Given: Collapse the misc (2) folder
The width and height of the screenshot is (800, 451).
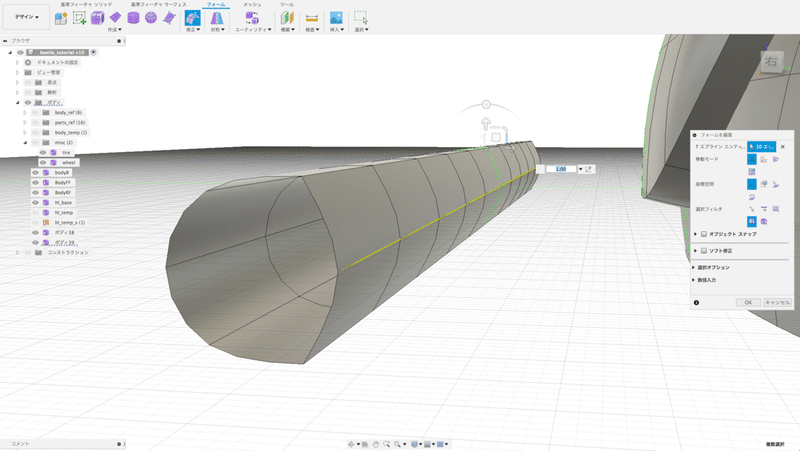Looking at the screenshot, I should [x=25, y=143].
